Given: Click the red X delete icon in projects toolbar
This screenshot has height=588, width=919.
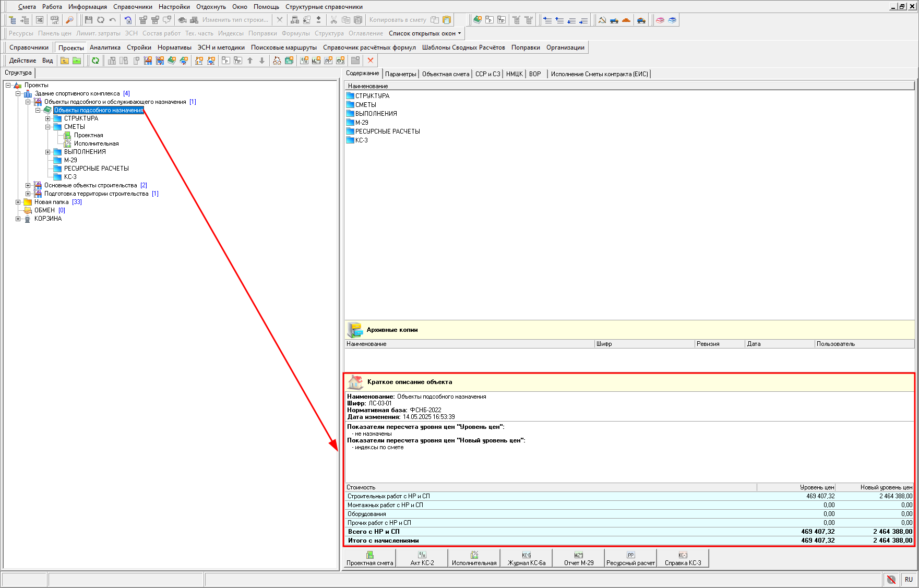Looking at the screenshot, I should [x=371, y=61].
